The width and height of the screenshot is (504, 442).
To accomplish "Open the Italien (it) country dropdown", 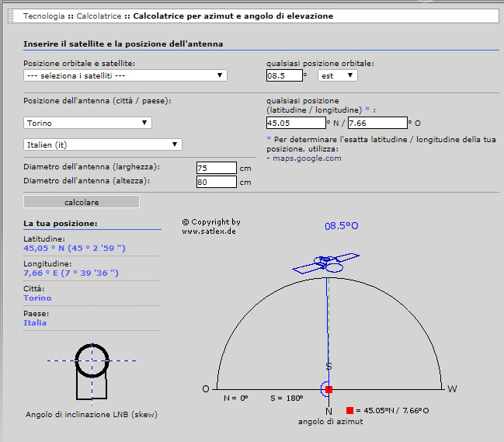I will click(103, 144).
